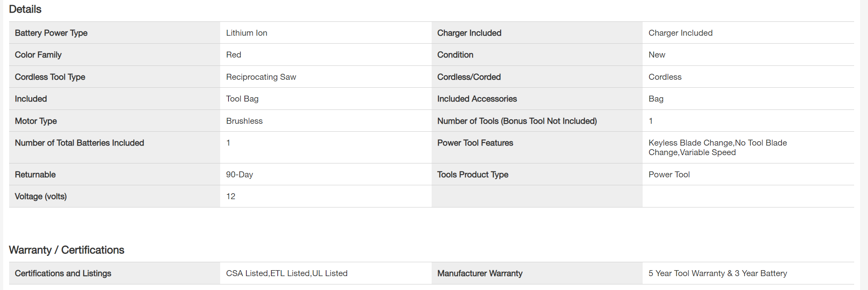Select the Keyless Blade Change features text
868x290 pixels.
(x=717, y=148)
